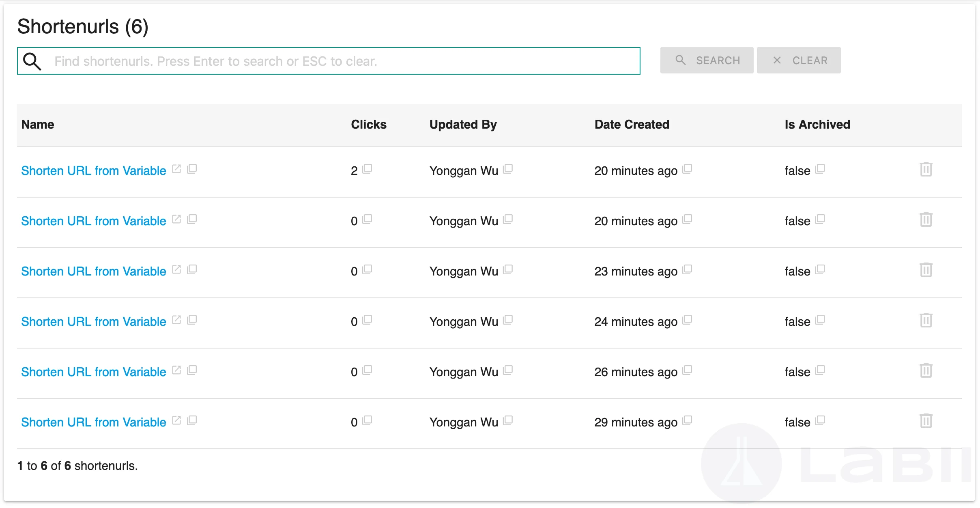The height and width of the screenshot is (508, 980).
Task: Copy Is Archived value for 23 minutes ago row
Action: [820, 269]
